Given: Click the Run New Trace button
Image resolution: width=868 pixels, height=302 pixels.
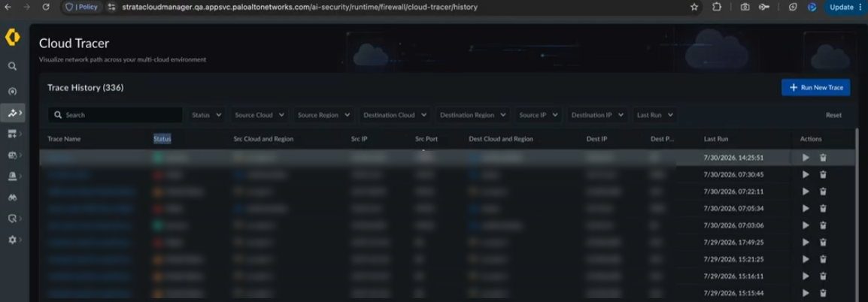Looking at the screenshot, I should tap(815, 87).
